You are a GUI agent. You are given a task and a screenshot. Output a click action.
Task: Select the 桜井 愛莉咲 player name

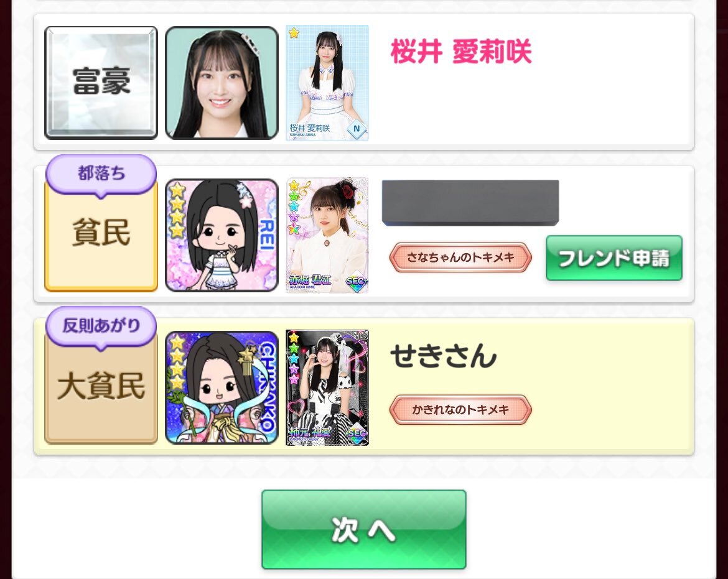pyautogui.click(x=461, y=51)
